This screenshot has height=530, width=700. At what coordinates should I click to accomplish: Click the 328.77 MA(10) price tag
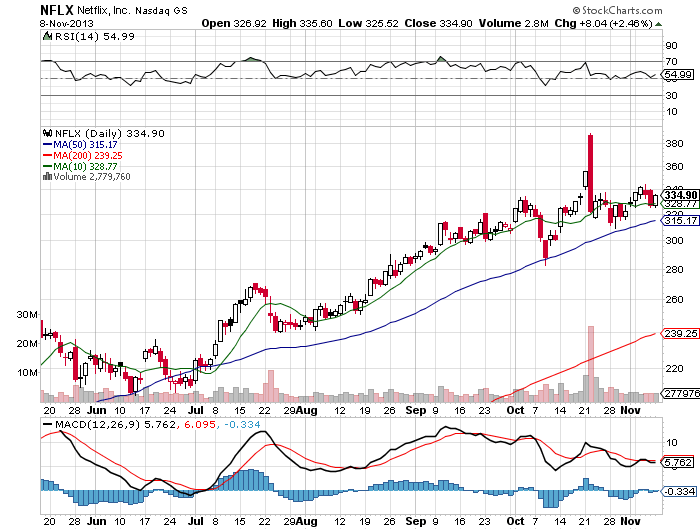click(x=680, y=204)
